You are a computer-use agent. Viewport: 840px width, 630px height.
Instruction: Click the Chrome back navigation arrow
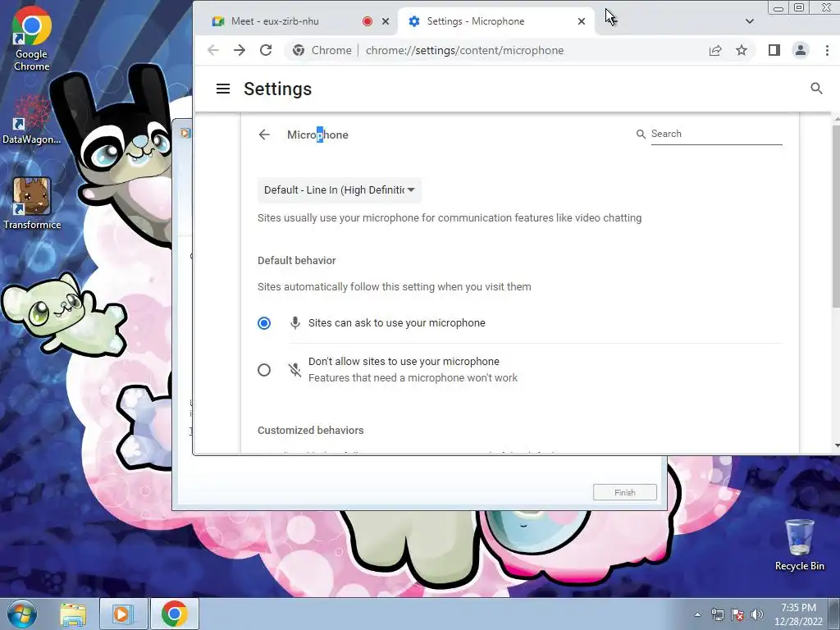click(213, 50)
